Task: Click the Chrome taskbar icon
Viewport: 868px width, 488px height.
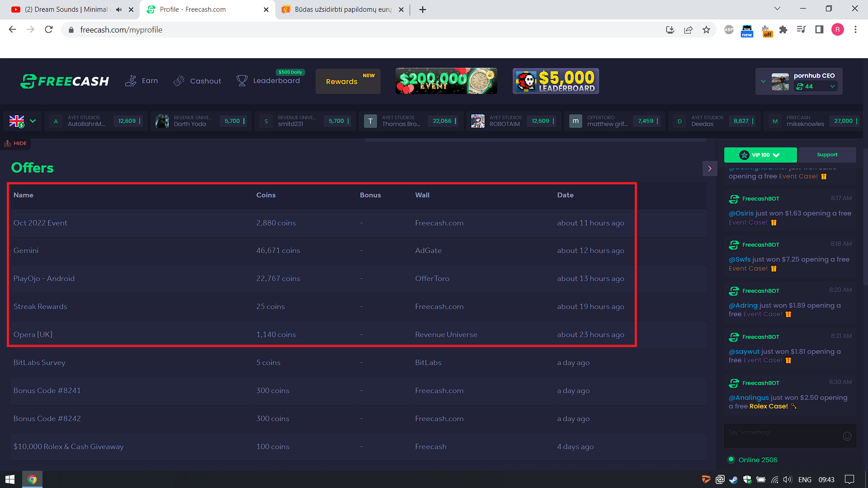Action: point(32,479)
